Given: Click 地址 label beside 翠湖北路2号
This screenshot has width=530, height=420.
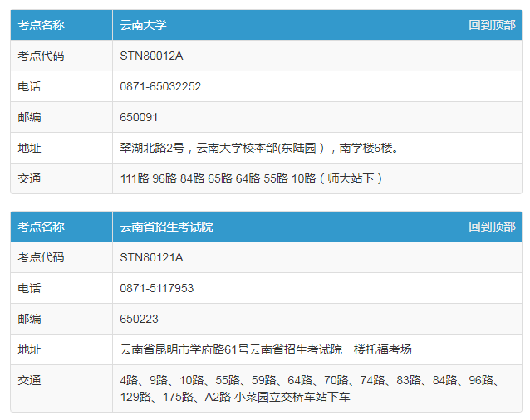Looking at the screenshot, I should [29, 148].
